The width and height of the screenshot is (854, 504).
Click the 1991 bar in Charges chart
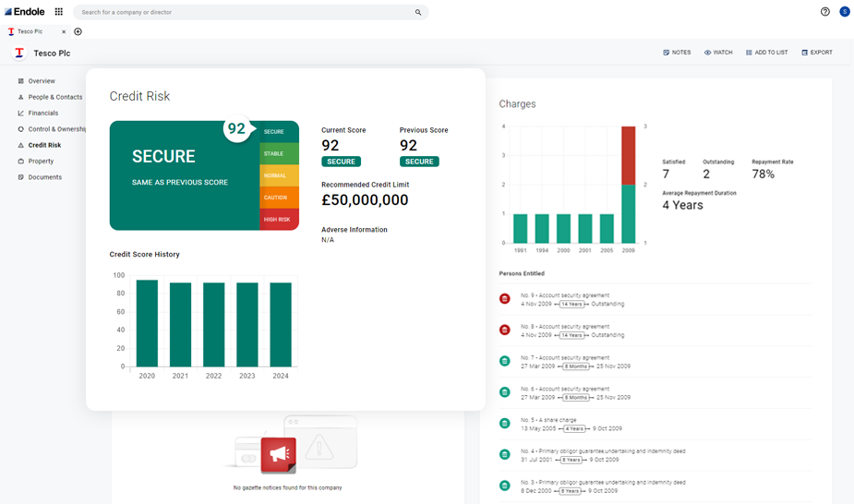pyautogui.click(x=520, y=229)
